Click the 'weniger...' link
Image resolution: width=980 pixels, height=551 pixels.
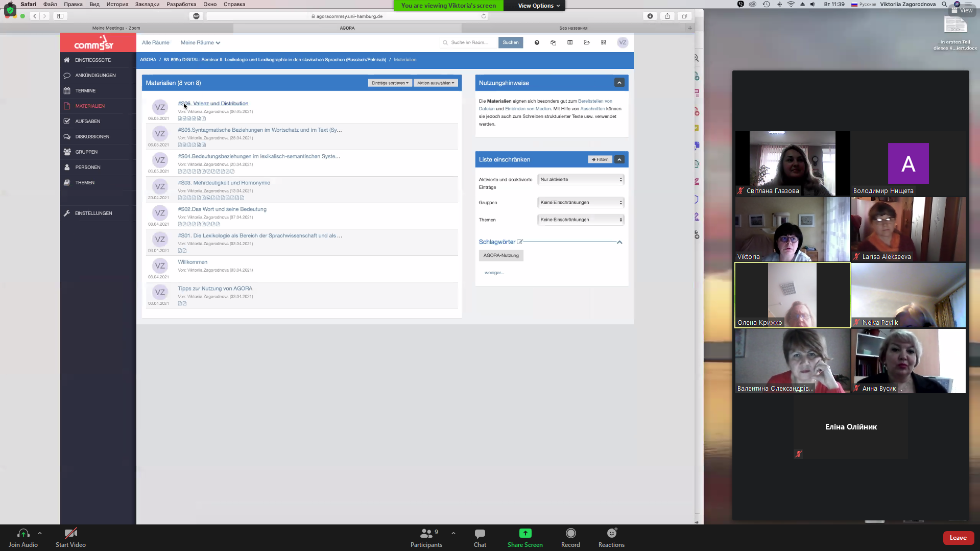tap(494, 273)
